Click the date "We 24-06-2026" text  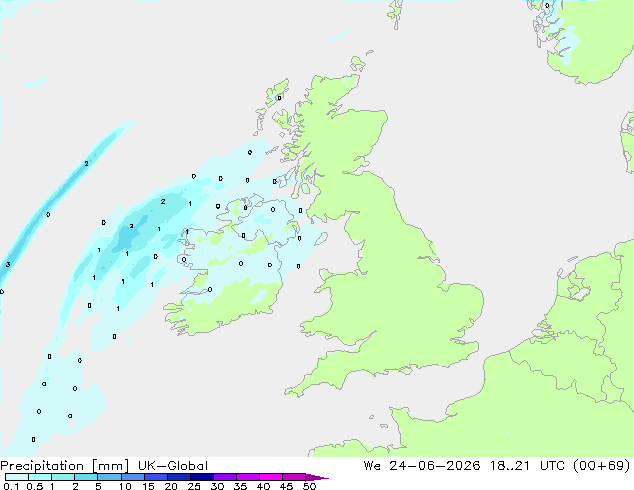(x=422, y=466)
